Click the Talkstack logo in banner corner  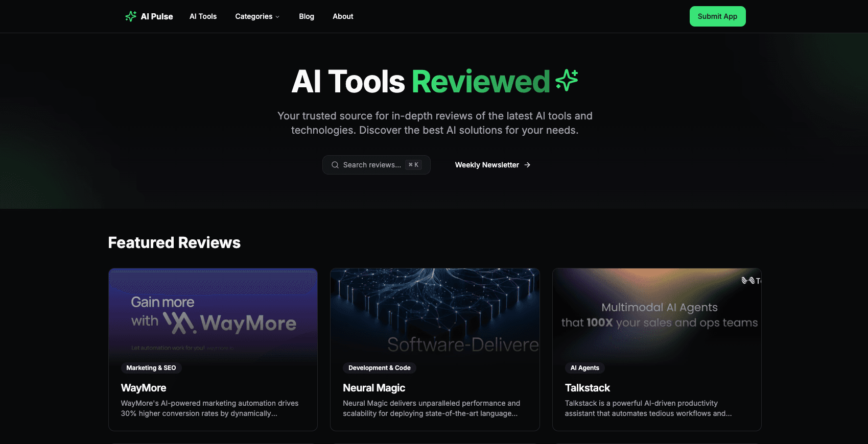[752, 280]
